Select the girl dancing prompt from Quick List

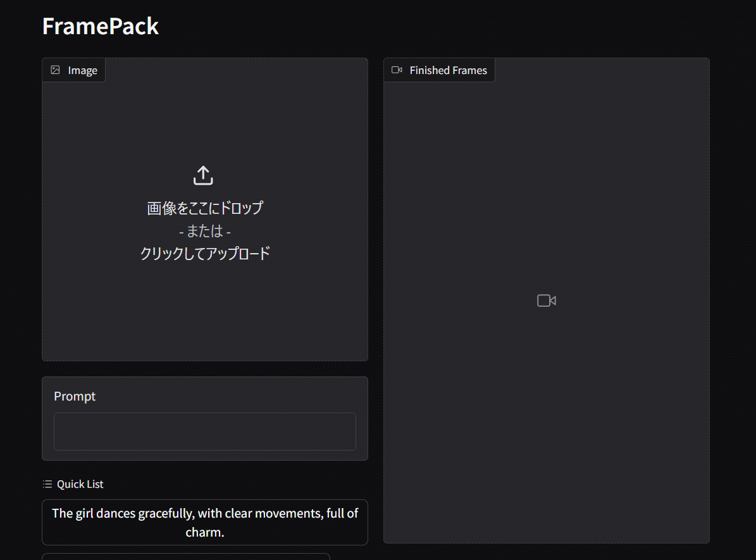click(204, 522)
